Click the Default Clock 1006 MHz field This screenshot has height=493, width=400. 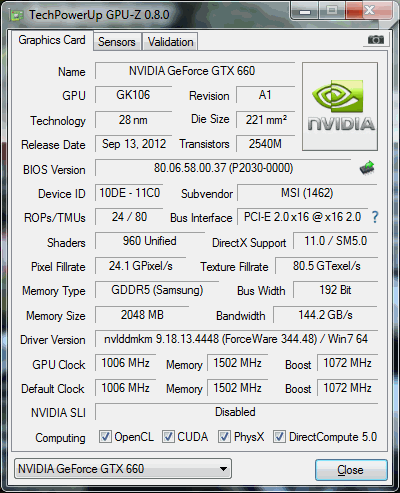point(126,388)
